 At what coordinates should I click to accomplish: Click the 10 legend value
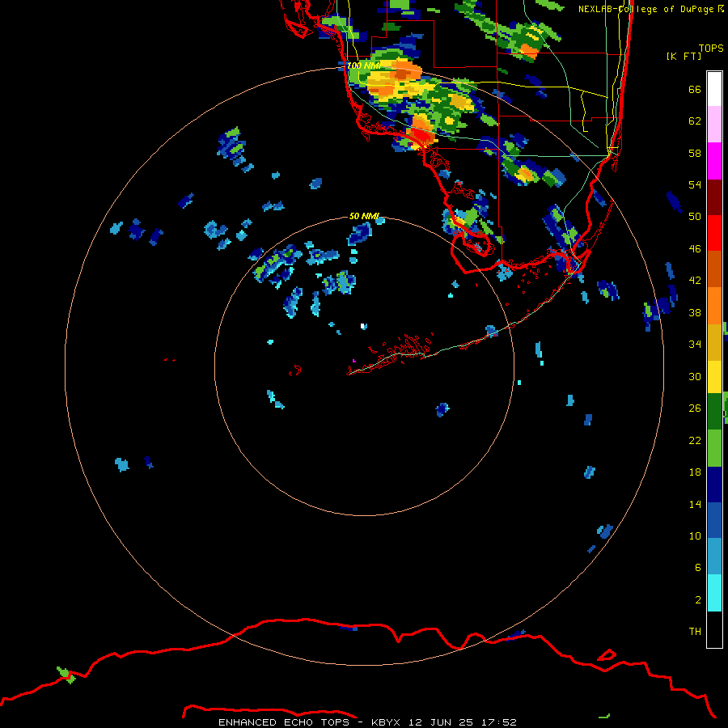click(x=695, y=535)
